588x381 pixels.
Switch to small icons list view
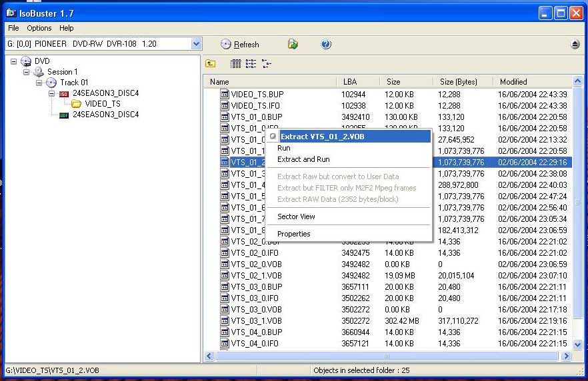(251, 64)
